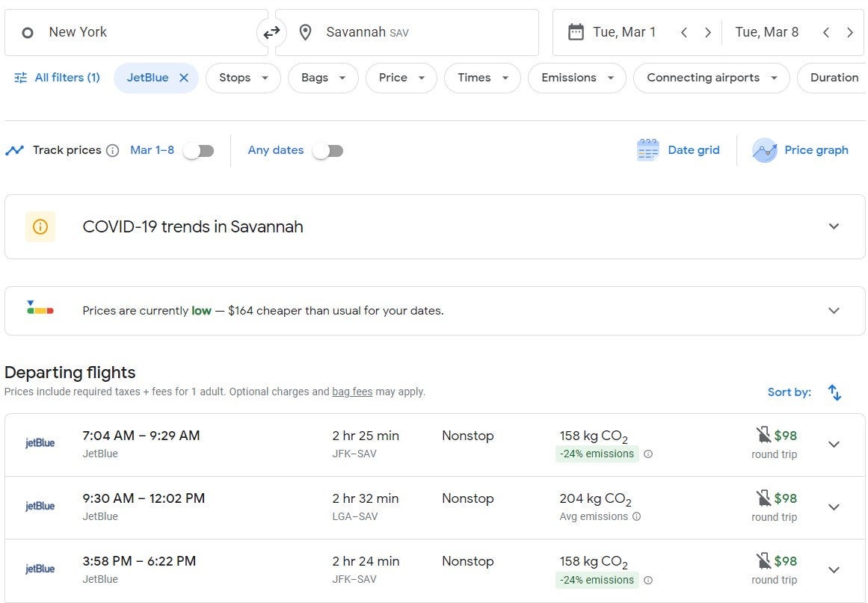Select the 9:30 AM – 12:02 PM flight

(434, 508)
